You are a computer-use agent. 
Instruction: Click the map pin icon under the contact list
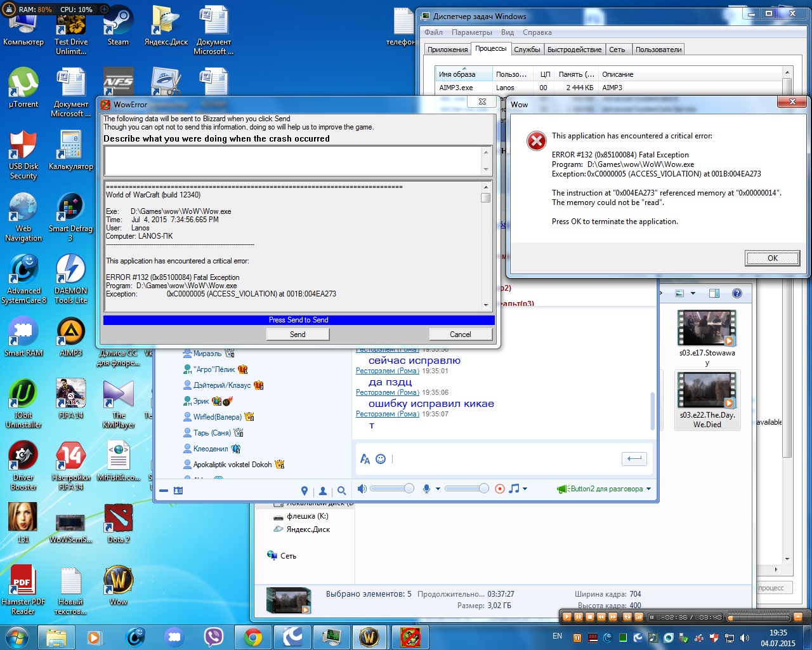tap(304, 491)
